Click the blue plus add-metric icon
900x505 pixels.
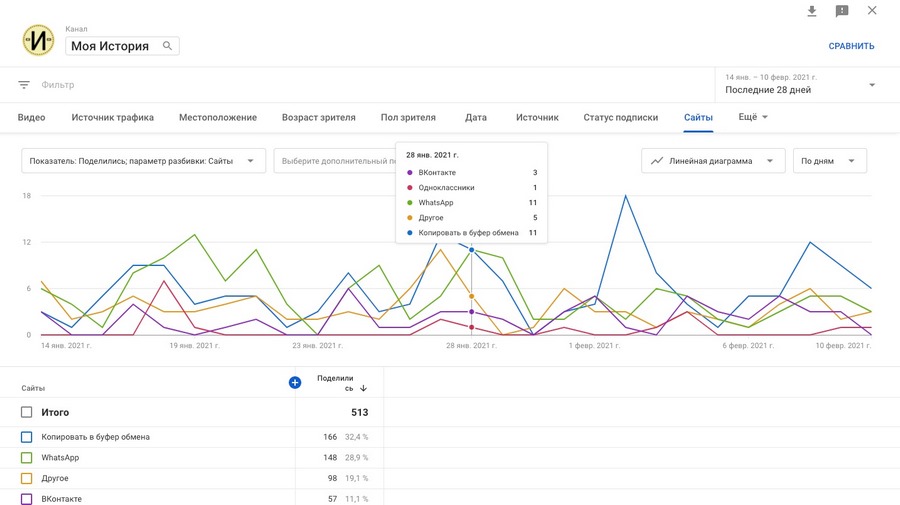pos(295,382)
